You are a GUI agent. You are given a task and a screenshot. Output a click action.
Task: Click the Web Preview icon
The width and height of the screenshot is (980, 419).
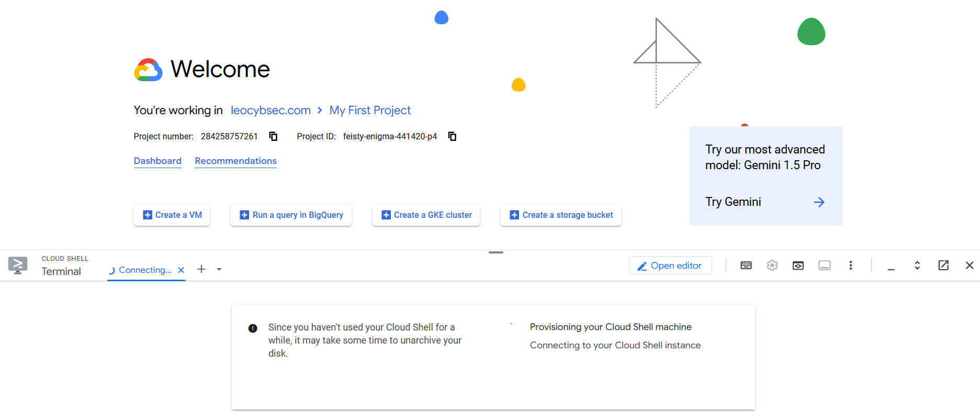click(x=798, y=266)
